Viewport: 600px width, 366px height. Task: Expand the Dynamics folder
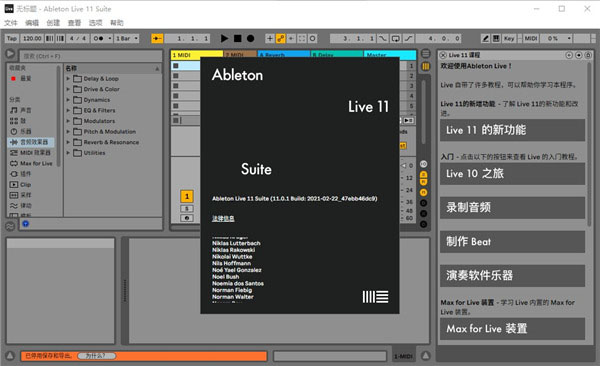pyautogui.click(x=68, y=100)
